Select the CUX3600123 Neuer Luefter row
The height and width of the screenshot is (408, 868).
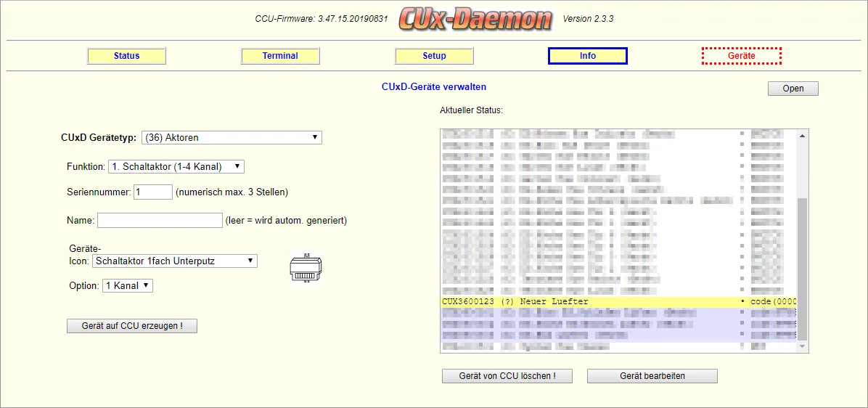click(618, 302)
